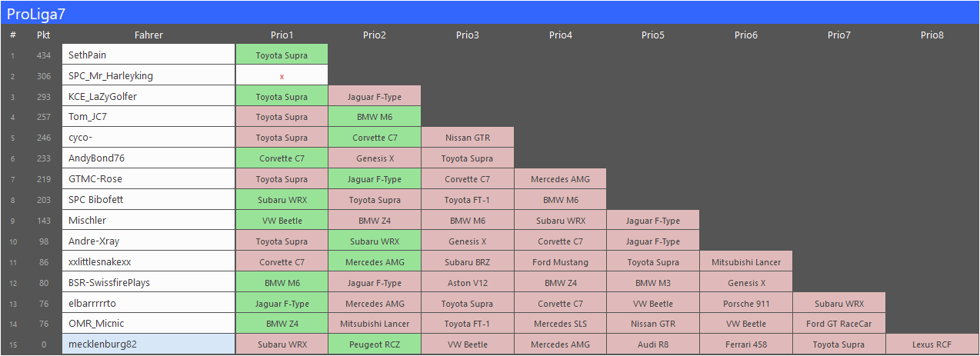This screenshot has width=980, height=356.
Task: Select the Mercedes SLS cell
Action: 560,324
